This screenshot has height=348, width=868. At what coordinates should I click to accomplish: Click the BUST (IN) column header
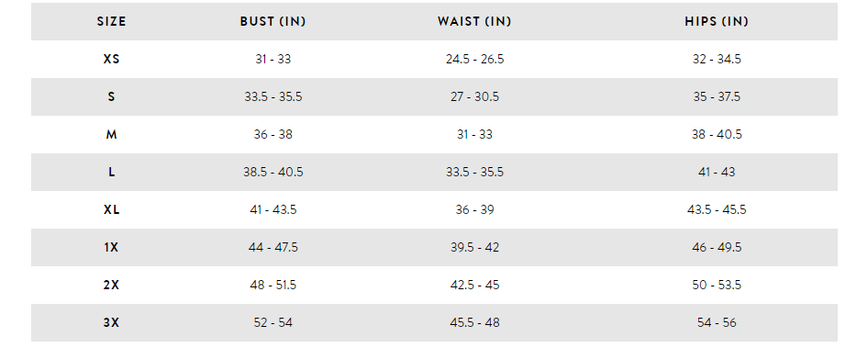pyautogui.click(x=273, y=22)
